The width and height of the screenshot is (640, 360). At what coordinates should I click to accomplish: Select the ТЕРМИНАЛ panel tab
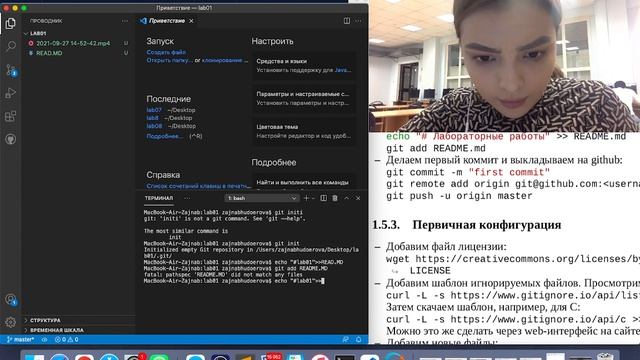(x=159, y=198)
